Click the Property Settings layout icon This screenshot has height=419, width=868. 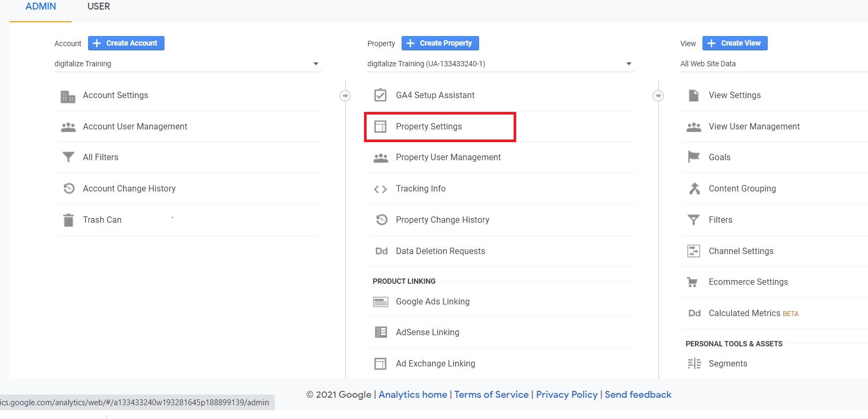click(x=380, y=127)
